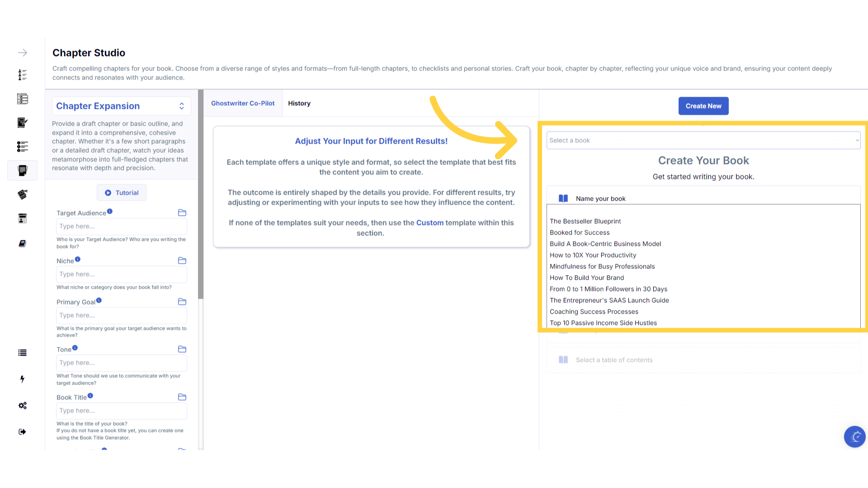Click into the Primary Goal input field
Screen dimensions: 868x488
pos(121,315)
